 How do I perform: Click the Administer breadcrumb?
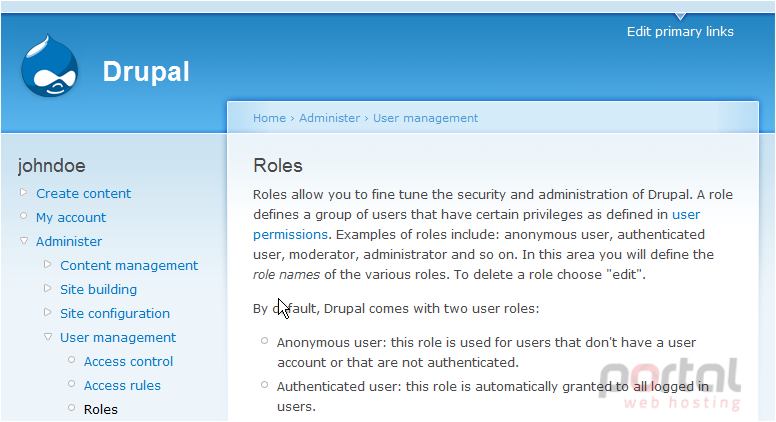point(329,118)
